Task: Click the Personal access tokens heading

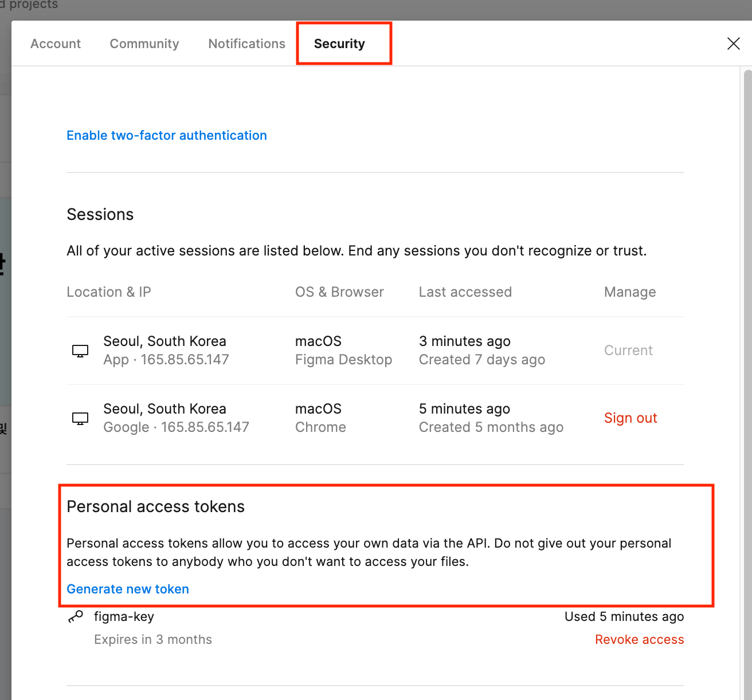Action: point(155,507)
